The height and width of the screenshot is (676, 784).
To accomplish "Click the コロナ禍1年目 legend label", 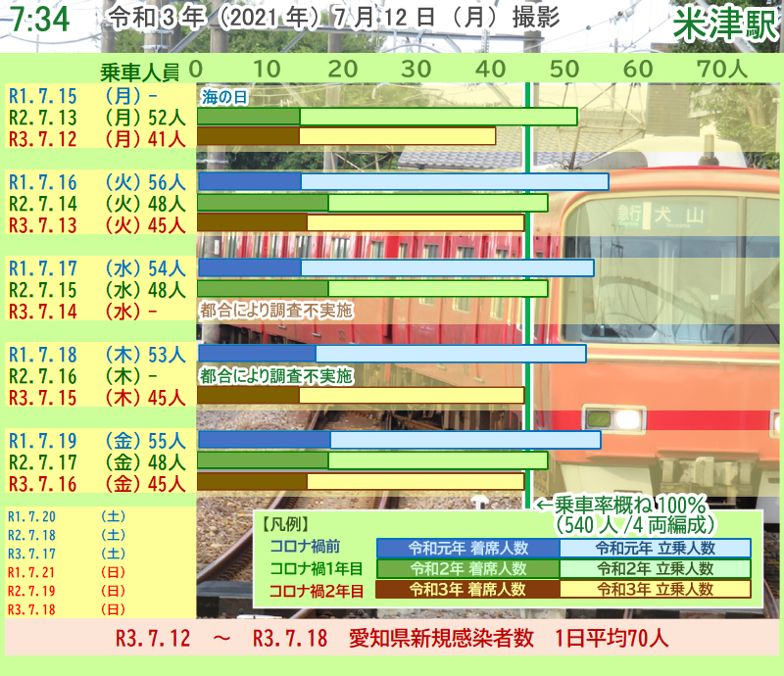I will click(x=317, y=568).
